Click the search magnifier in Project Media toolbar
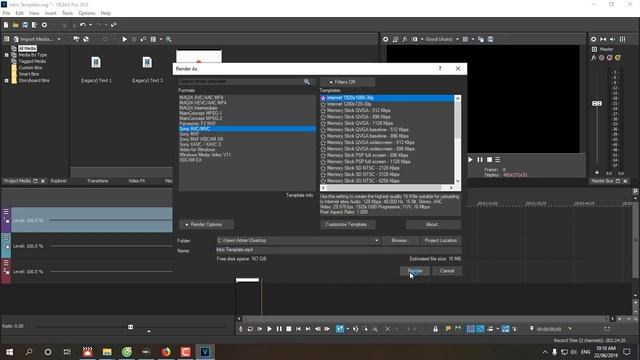Image resolution: width=640 pixels, height=360 pixels. [169, 39]
